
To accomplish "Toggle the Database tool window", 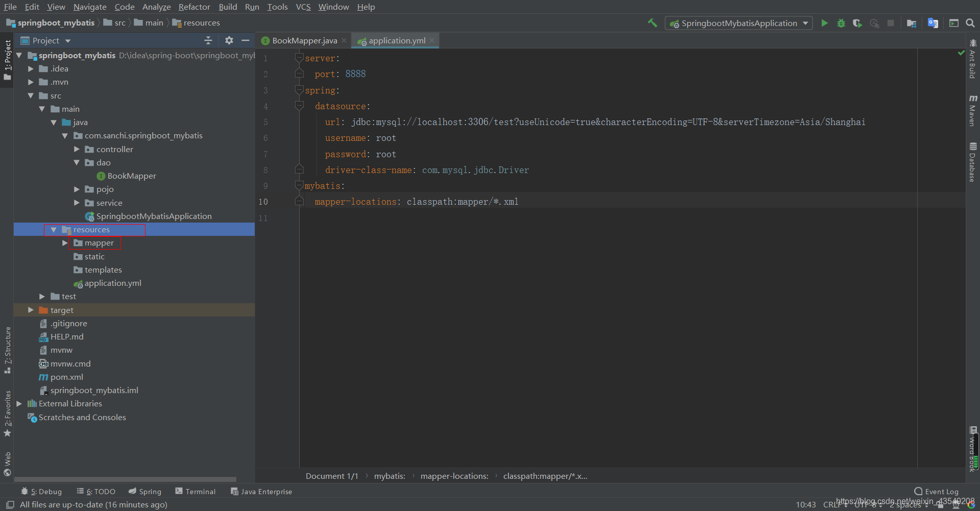I will click(x=973, y=162).
